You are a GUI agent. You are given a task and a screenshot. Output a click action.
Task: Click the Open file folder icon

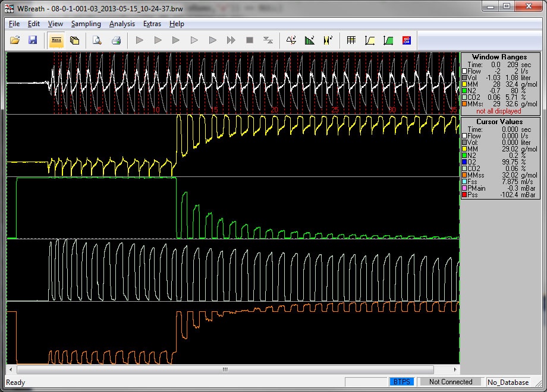click(15, 40)
